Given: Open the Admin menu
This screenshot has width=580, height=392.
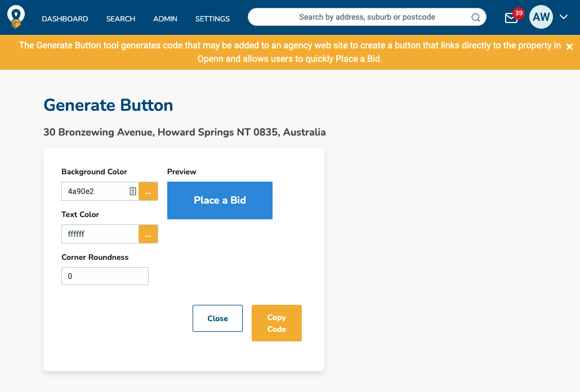Looking at the screenshot, I should click(x=165, y=19).
